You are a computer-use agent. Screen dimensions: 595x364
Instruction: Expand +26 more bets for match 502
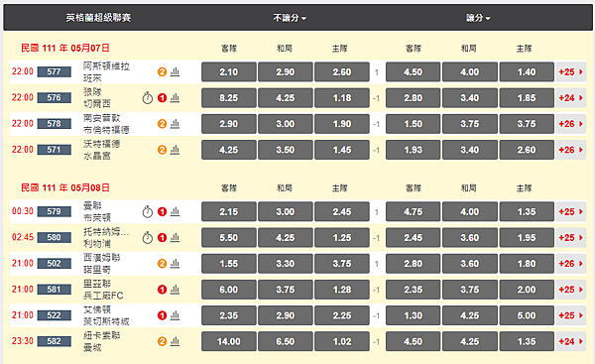[x=571, y=264]
